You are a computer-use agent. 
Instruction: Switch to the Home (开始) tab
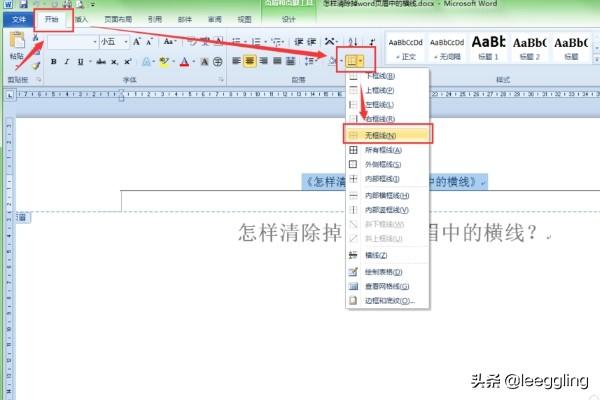tap(51, 19)
